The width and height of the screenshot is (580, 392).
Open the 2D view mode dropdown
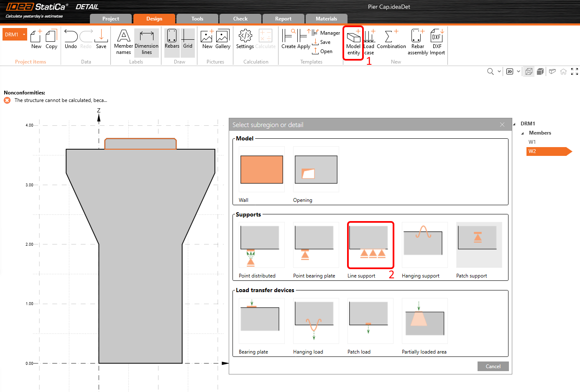tap(518, 71)
